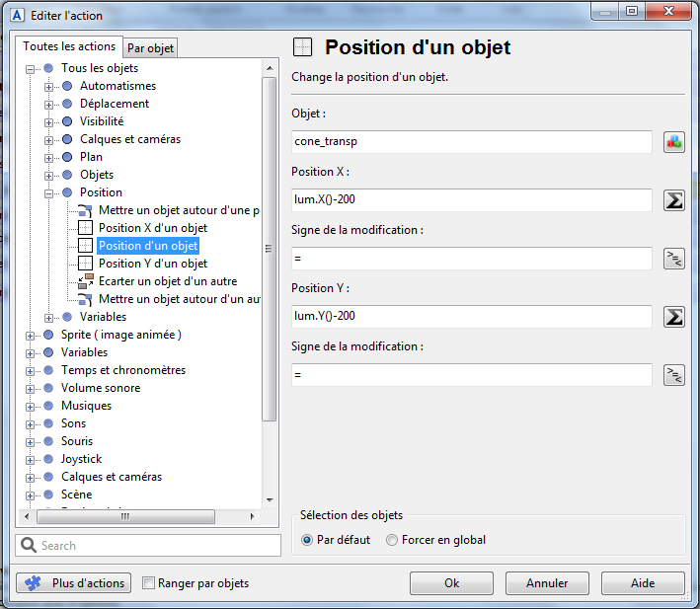Viewport: 700px width, 609px height.
Task: Collapse the Position node
Action: (48, 193)
